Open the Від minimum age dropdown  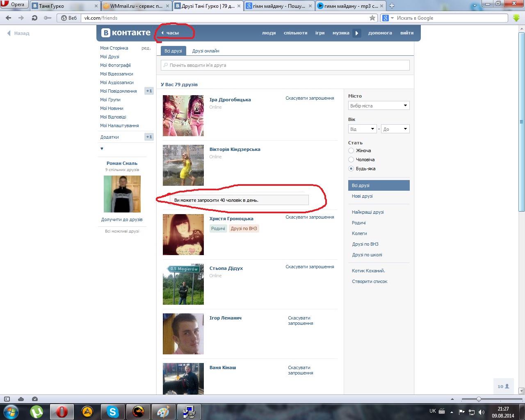[362, 129]
